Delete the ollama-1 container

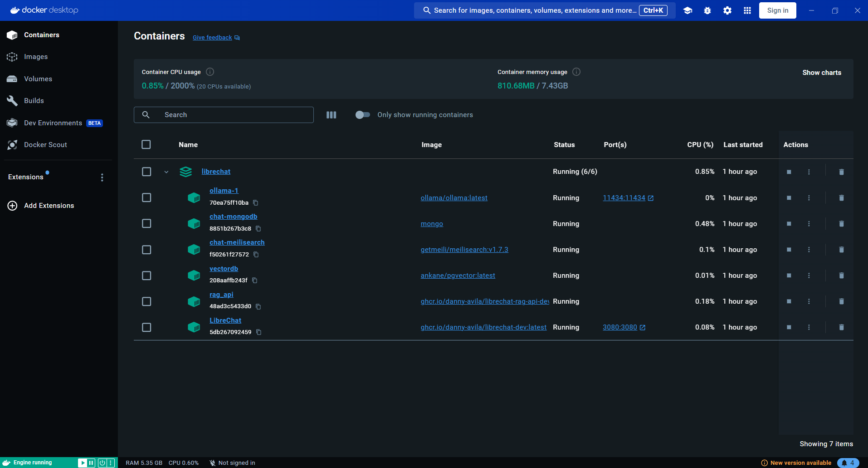842,198
